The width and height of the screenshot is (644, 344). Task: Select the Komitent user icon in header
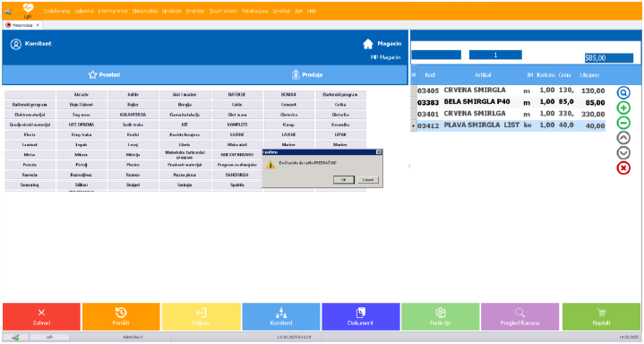15,44
